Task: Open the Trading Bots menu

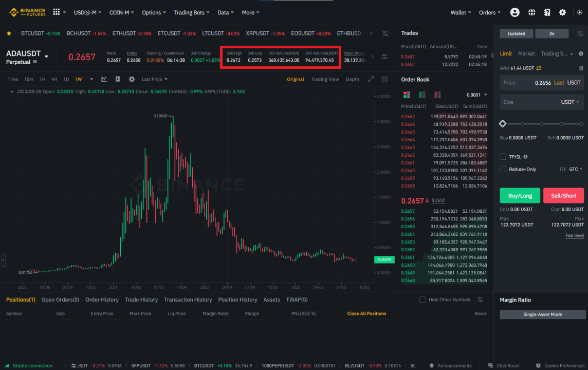Action: 192,12
